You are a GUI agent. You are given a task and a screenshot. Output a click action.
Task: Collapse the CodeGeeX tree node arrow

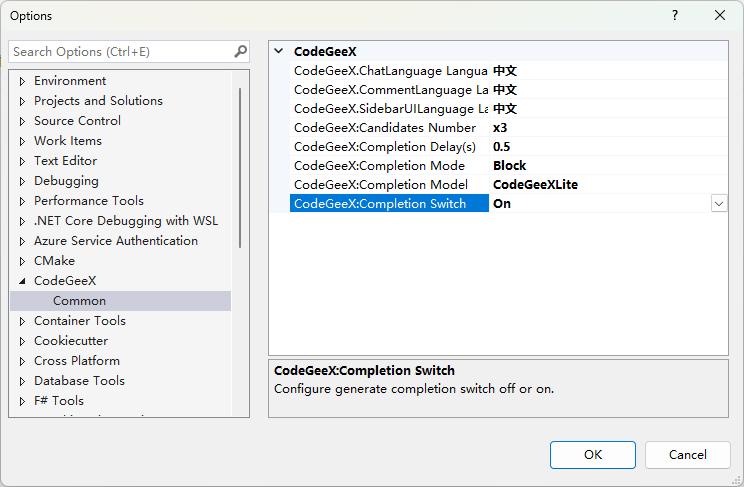[x=22, y=281]
